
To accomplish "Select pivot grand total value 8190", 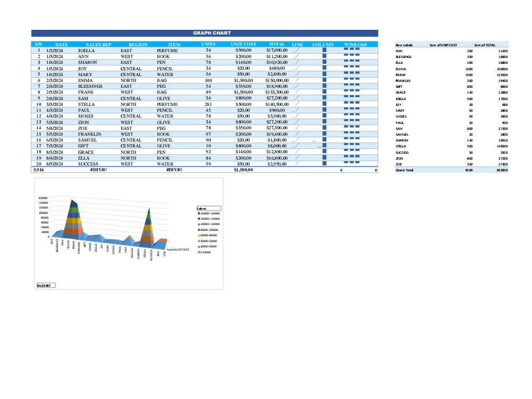I will [x=469, y=170].
